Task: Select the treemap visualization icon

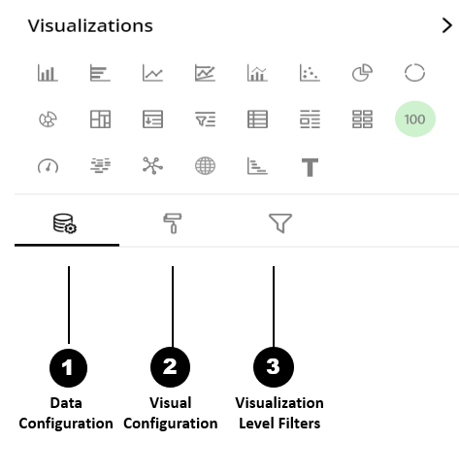Action: (x=100, y=119)
